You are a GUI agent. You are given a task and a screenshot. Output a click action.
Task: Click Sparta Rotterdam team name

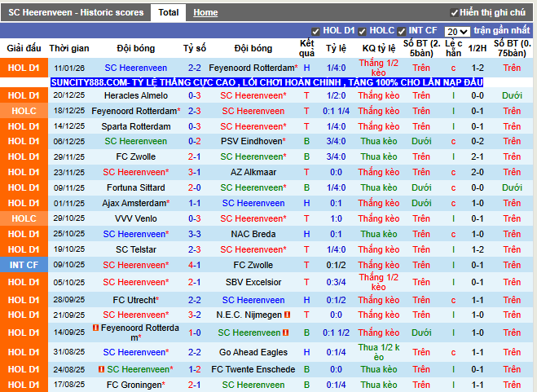[x=135, y=126]
